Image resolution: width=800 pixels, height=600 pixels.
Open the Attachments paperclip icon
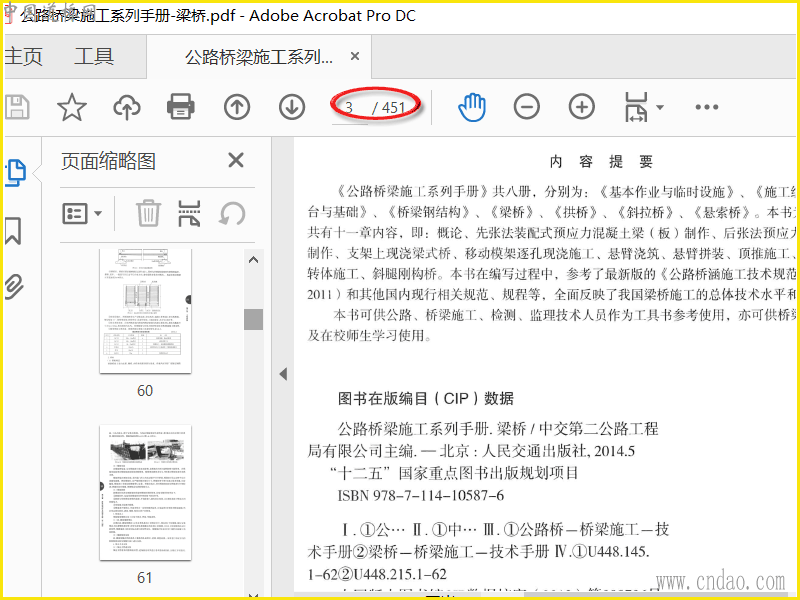(x=14, y=286)
